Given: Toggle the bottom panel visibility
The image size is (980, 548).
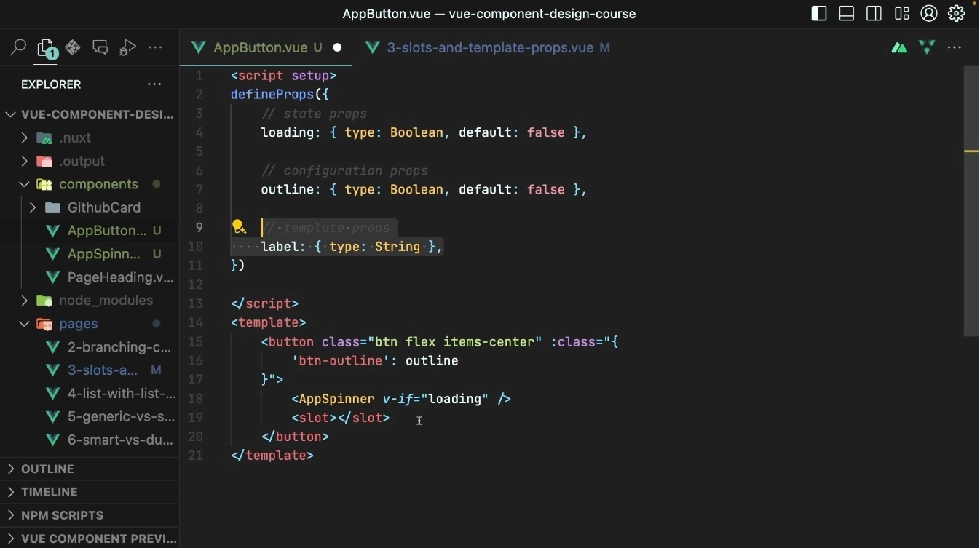Looking at the screenshot, I should [846, 13].
